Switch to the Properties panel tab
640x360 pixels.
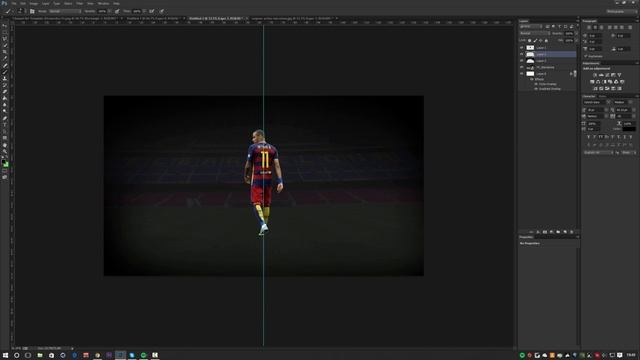pos(526,237)
